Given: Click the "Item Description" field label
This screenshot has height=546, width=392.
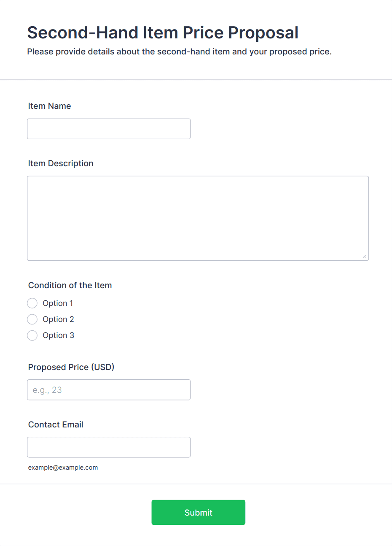Looking at the screenshot, I should click(61, 164).
